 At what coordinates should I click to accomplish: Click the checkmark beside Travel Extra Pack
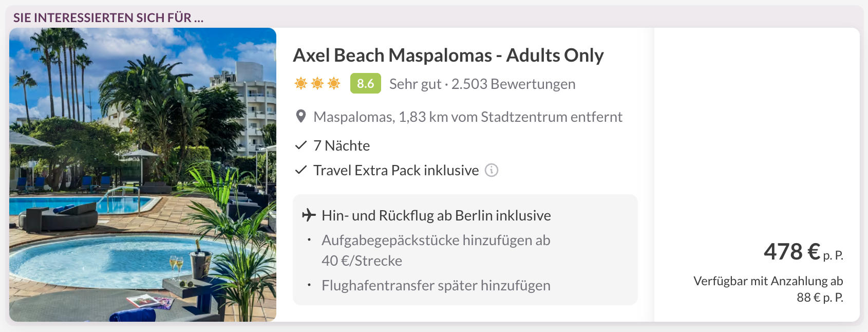click(301, 170)
